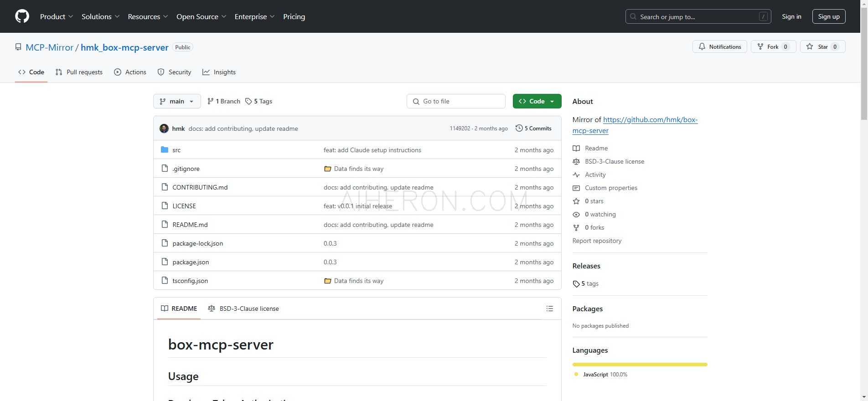The height and width of the screenshot is (401, 868).
Task: Open the github.com/hmk/box-mcp-server mirror link
Action: point(635,125)
